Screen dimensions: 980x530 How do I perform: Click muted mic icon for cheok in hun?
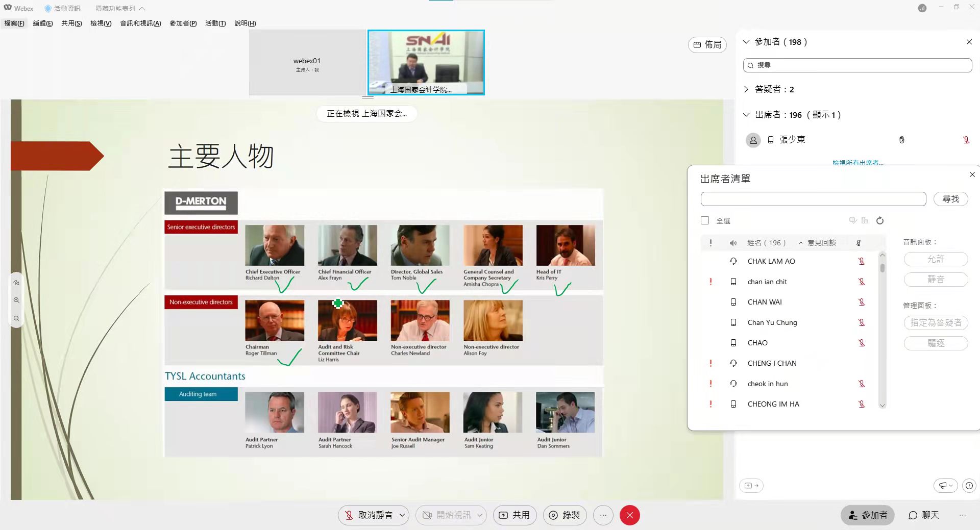[x=862, y=384]
